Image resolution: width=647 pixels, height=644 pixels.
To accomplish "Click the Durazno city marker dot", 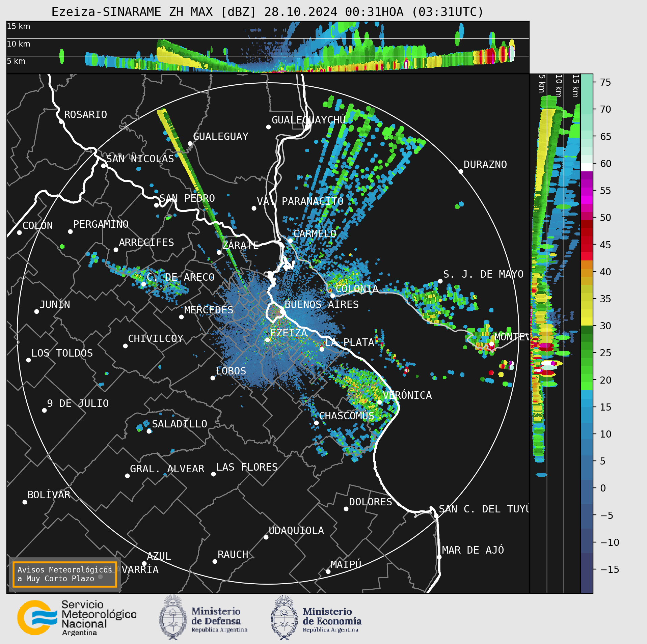I will (461, 171).
